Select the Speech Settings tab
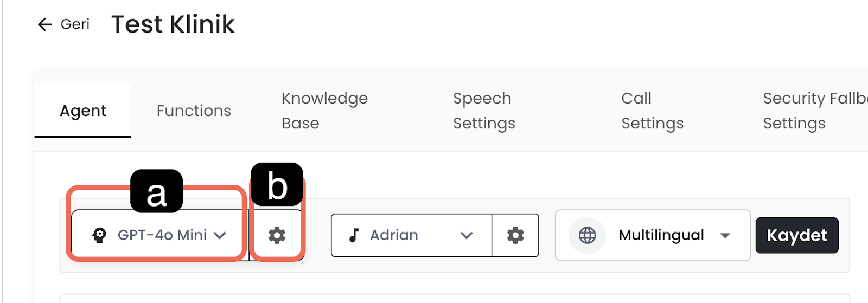This screenshot has height=303, width=868. (484, 111)
